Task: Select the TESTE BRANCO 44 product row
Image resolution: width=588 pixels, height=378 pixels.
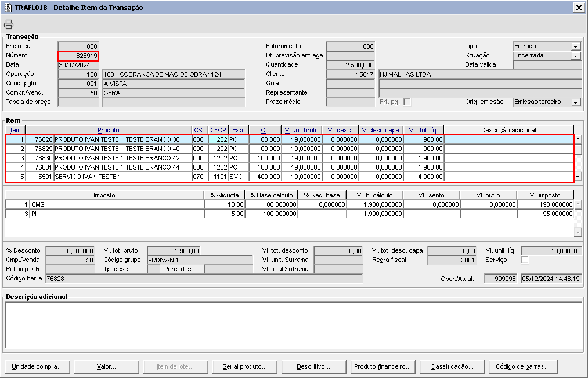Action: coord(290,167)
